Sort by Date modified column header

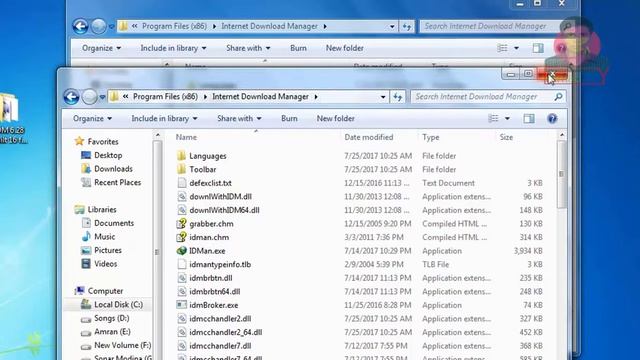tap(369, 137)
